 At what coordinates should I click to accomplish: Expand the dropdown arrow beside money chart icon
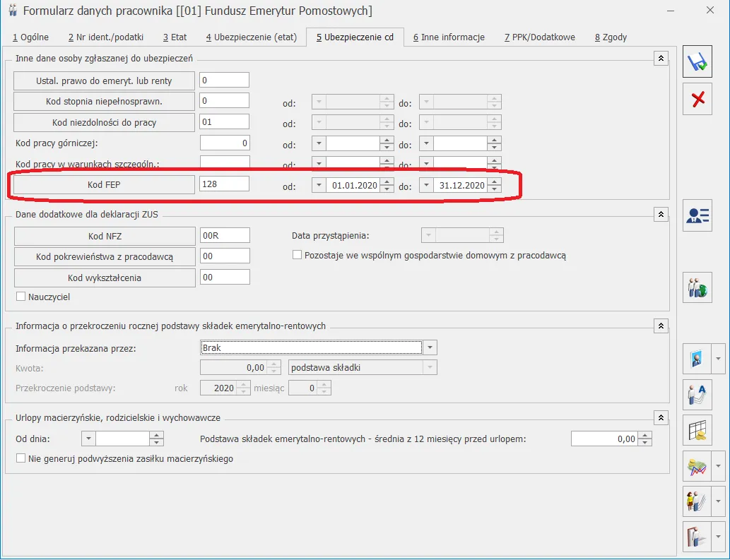pos(719,466)
